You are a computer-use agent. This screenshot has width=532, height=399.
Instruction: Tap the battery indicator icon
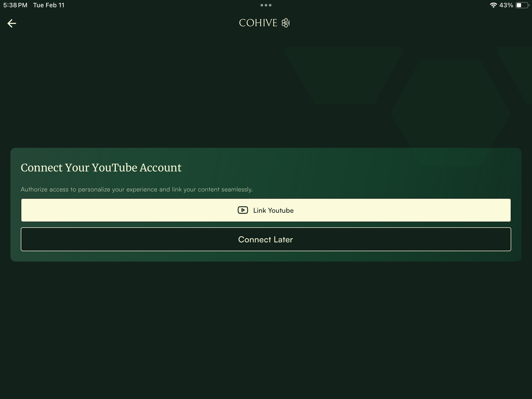(x=522, y=5)
